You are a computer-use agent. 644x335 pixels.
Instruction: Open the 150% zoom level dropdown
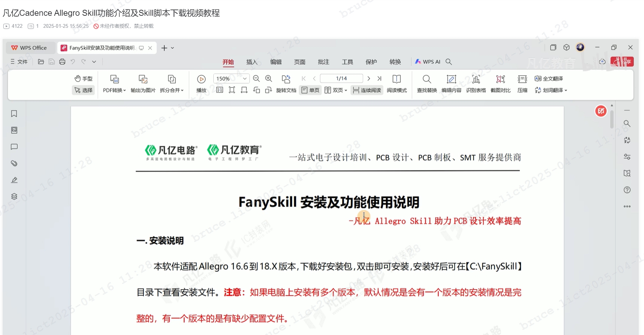click(245, 78)
